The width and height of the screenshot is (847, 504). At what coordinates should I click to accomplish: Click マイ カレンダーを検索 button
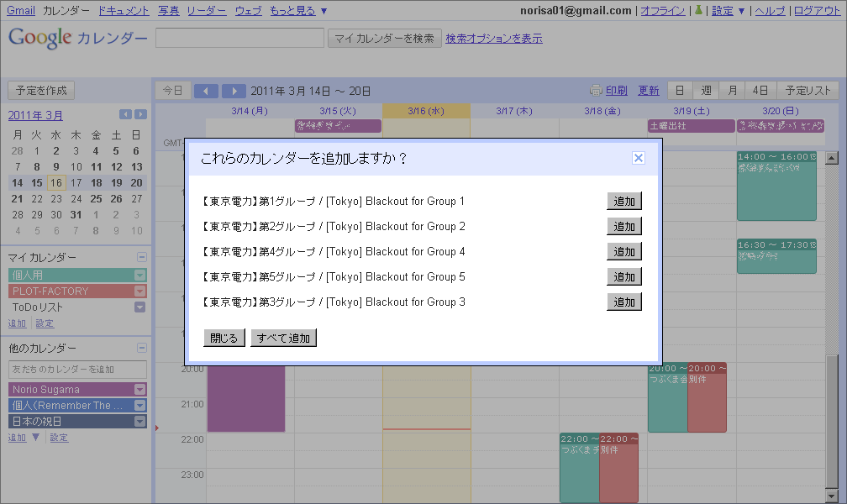click(x=384, y=39)
